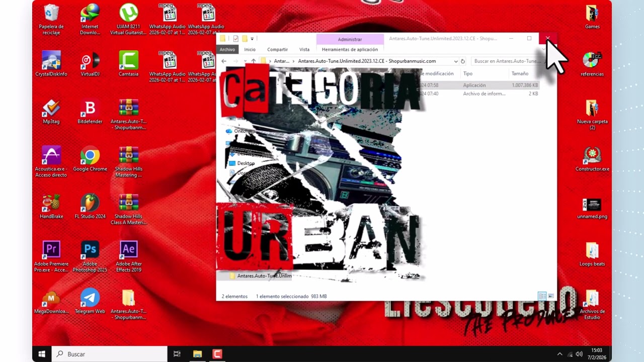The width and height of the screenshot is (644, 362).
Task: Select the UJAM 8211 Virtual Guitarist icon
Action: coord(129,19)
